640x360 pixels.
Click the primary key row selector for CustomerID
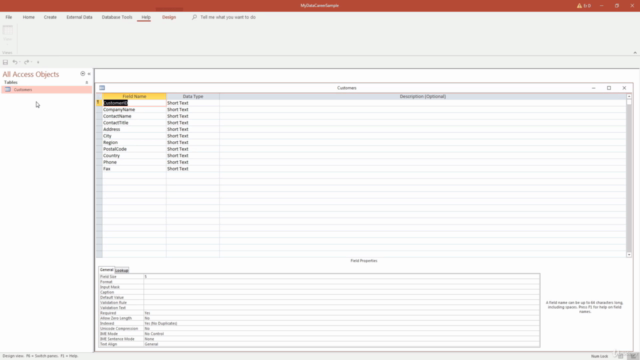(99, 103)
